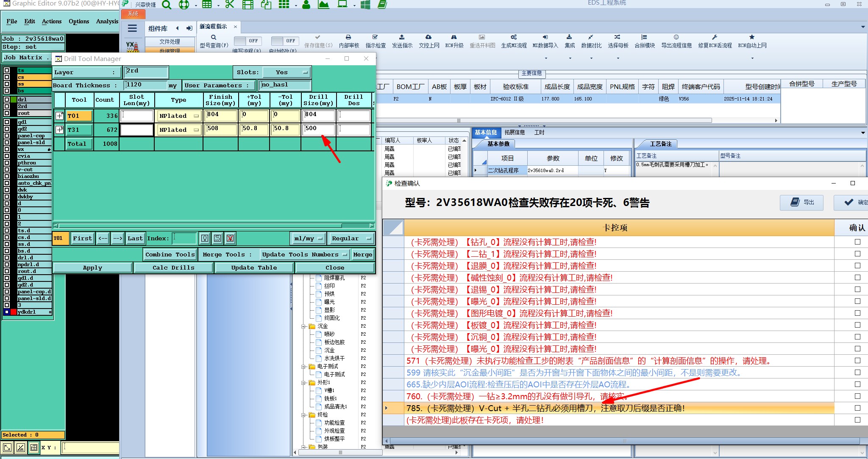Click the Calc Drills button
The width and height of the screenshot is (868, 459).
click(x=173, y=268)
